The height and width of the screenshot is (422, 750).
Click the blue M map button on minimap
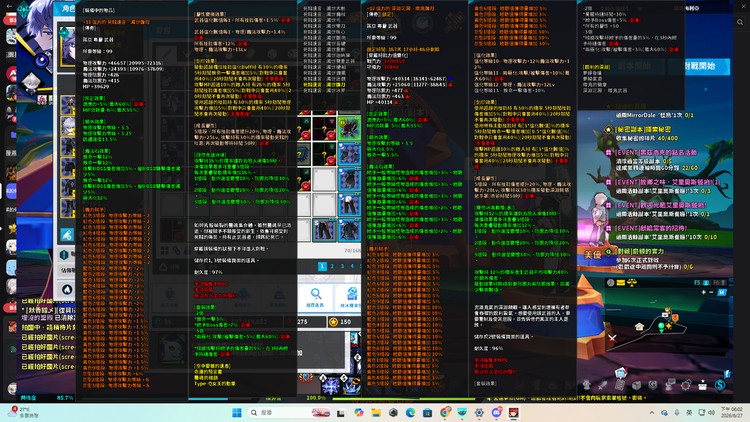tap(722, 292)
